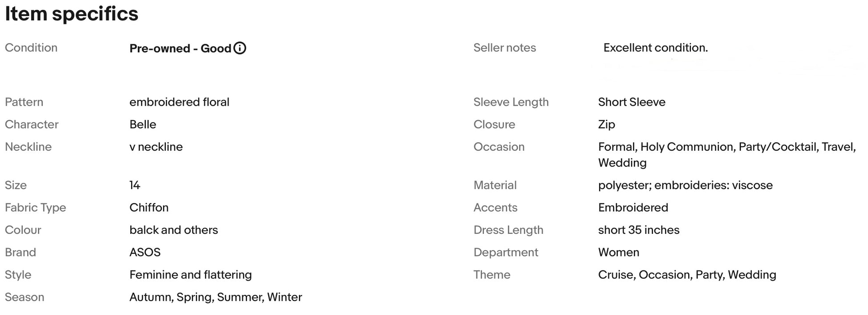Click the Autumn, Spring, Summer, Winter season value

coord(215,297)
